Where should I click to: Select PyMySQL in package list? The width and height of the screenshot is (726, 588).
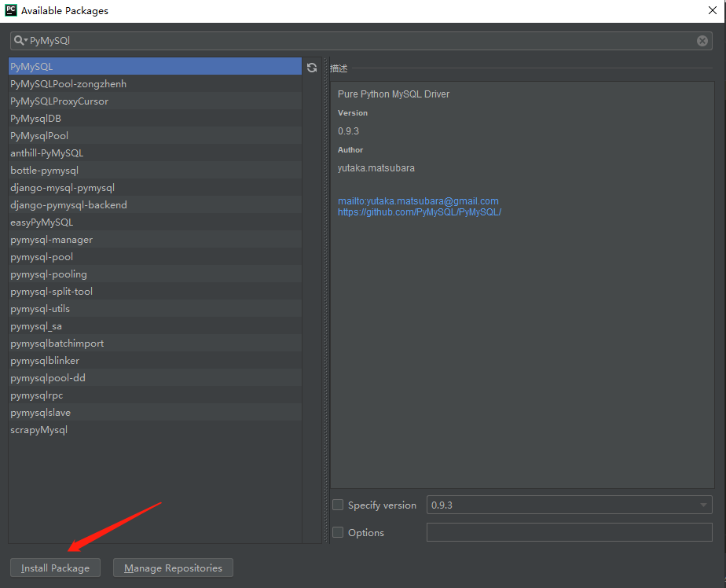point(155,66)
